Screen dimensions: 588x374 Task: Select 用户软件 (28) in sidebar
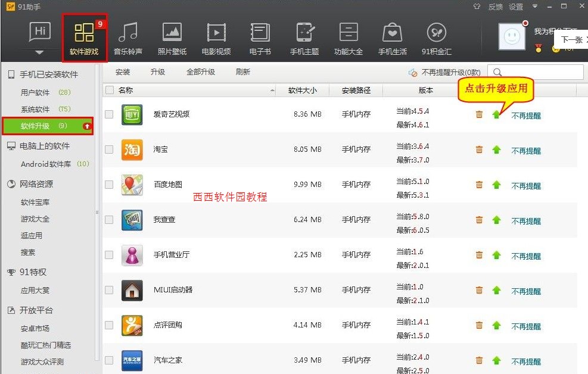45,92
